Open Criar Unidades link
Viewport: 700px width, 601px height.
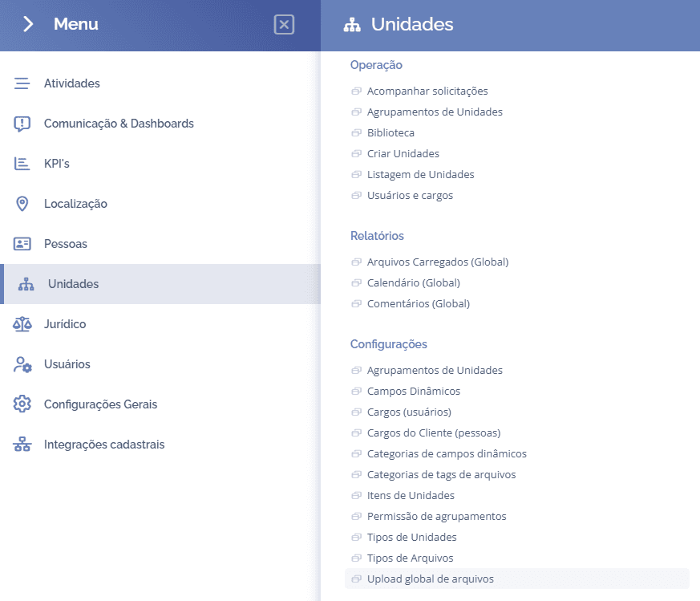[403, 154]
